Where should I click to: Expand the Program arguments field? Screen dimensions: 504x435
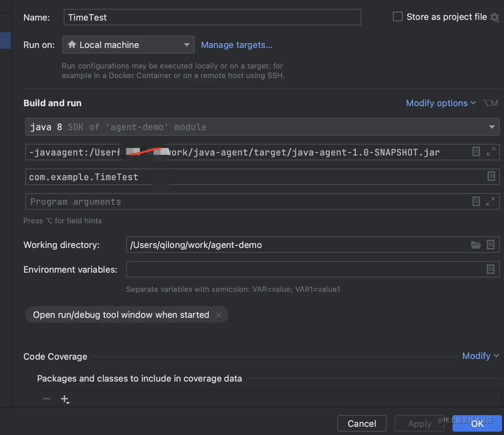tap(490, 201)
